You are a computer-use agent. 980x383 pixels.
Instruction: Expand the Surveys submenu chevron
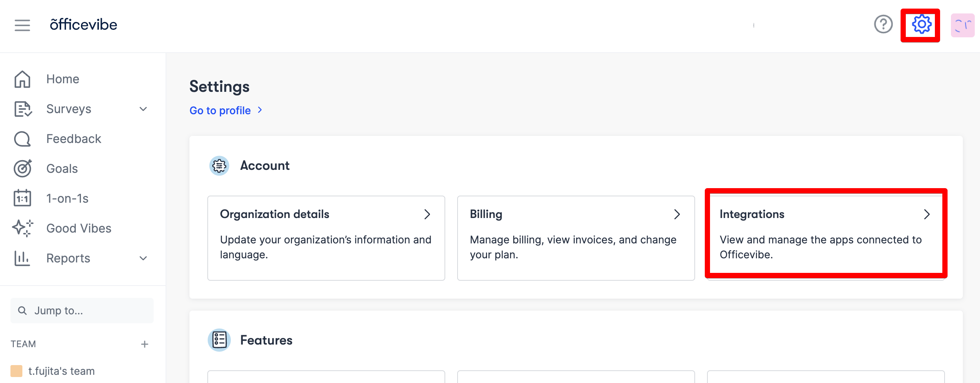pos(143,109)
